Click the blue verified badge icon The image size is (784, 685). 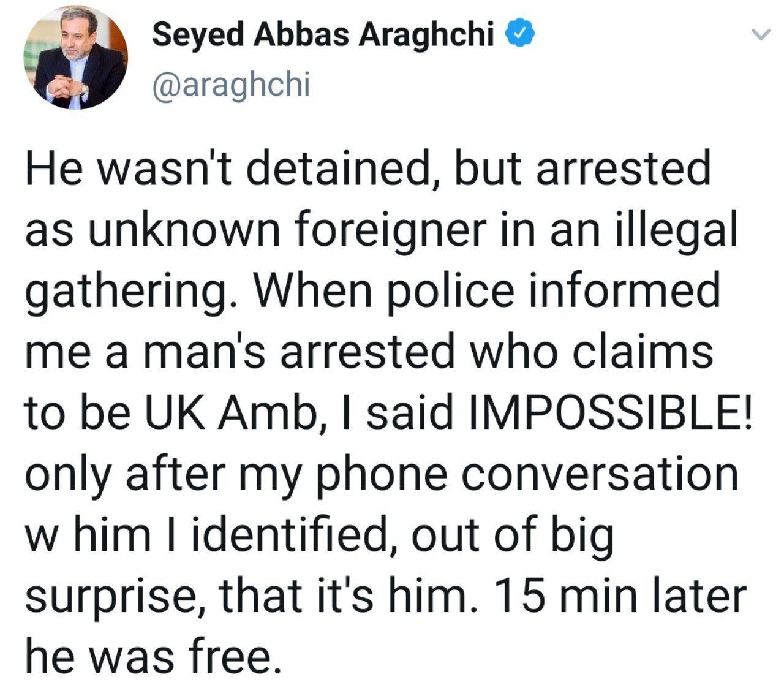(x=521, y=36)
